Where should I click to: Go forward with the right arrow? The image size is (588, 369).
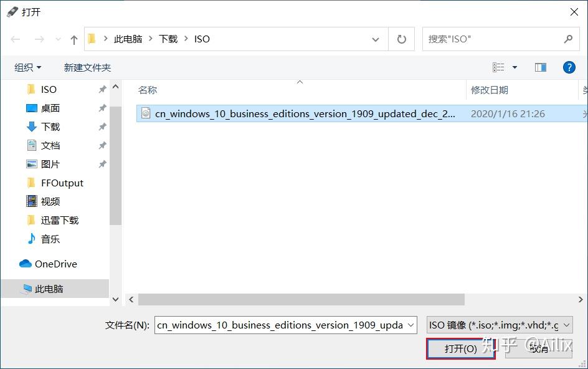click(39, 39)
